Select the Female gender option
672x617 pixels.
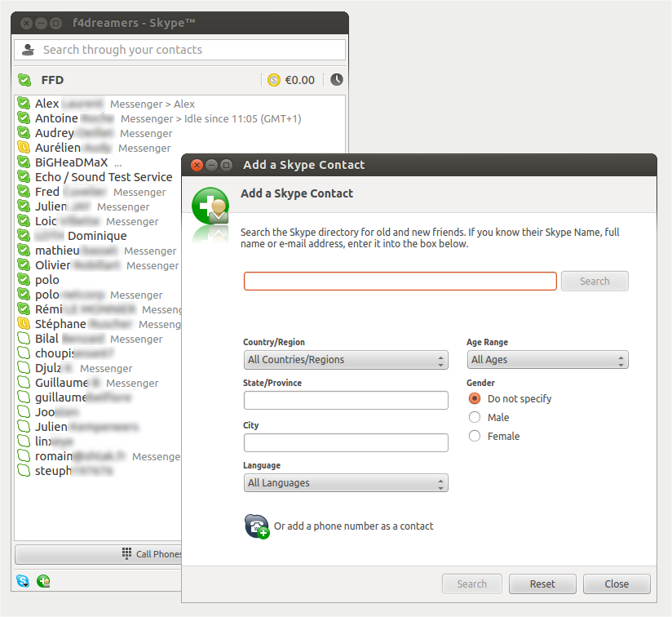tap(475, 436)
